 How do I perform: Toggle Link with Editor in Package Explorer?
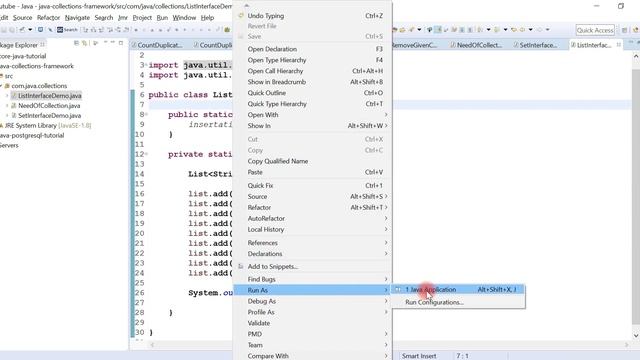(x=85, y=43)
